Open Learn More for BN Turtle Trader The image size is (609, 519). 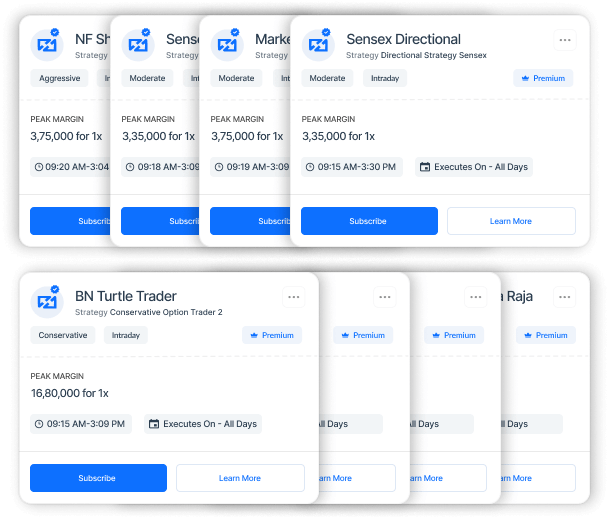[240, 478]
